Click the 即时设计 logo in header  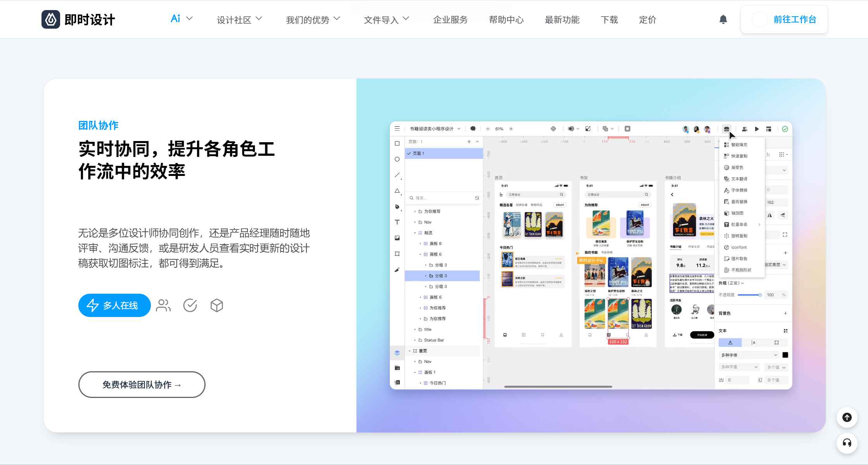point(78,19)
